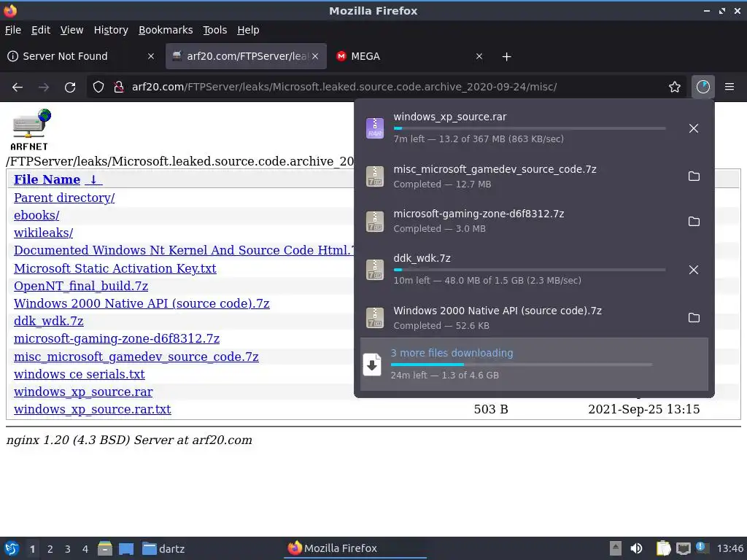This screenshot has width=747, height=560.
Task: Click the windows_xp_source.rar progress bar
Action: coord(530,128)
